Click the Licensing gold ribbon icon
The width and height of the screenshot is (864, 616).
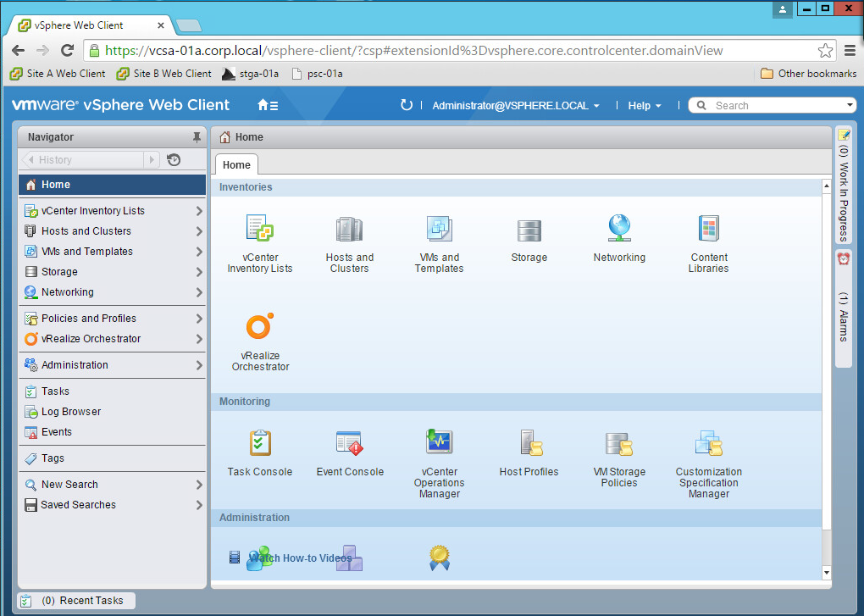[x=439, y=557]
